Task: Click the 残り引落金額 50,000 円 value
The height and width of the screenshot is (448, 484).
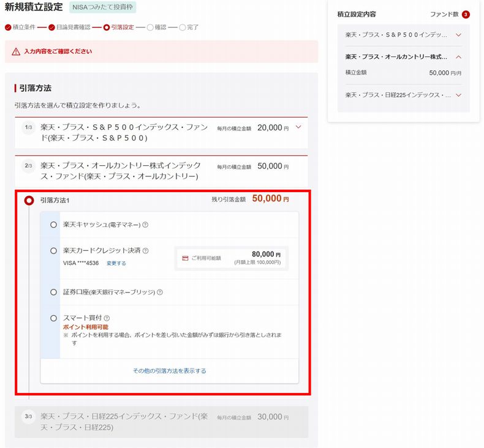Action: tap(270, 198)
